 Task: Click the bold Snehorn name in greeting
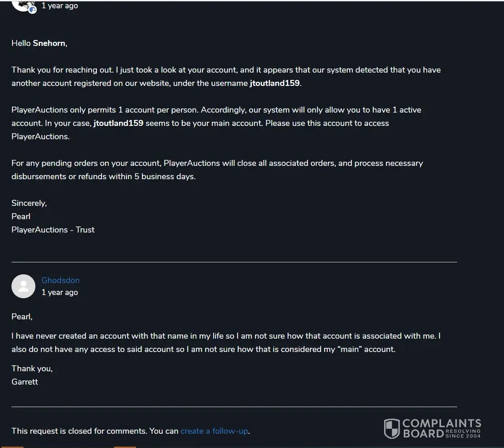(49, 43)
